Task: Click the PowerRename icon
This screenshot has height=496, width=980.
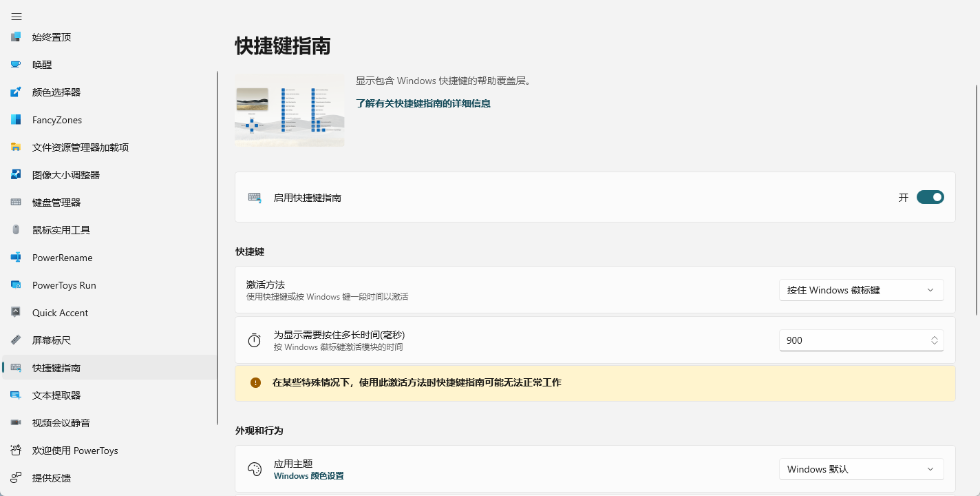Action: [17, 258]
